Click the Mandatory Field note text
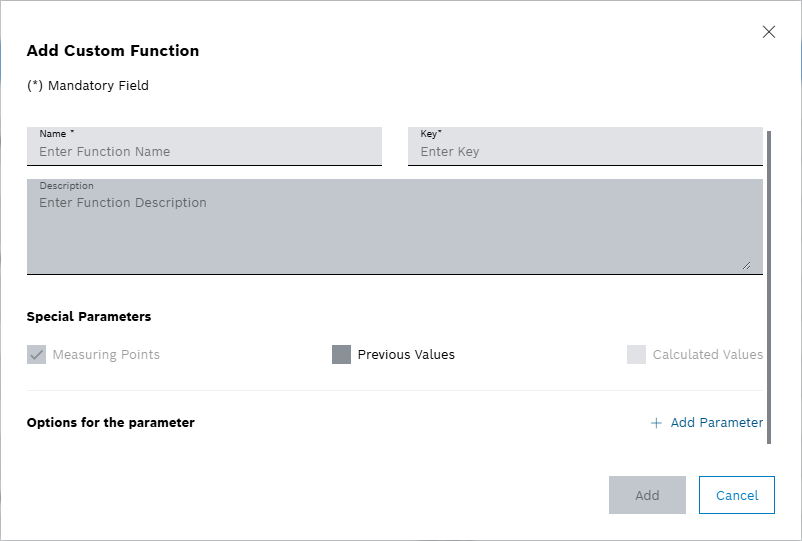802x541 pixels. [88, 86]
